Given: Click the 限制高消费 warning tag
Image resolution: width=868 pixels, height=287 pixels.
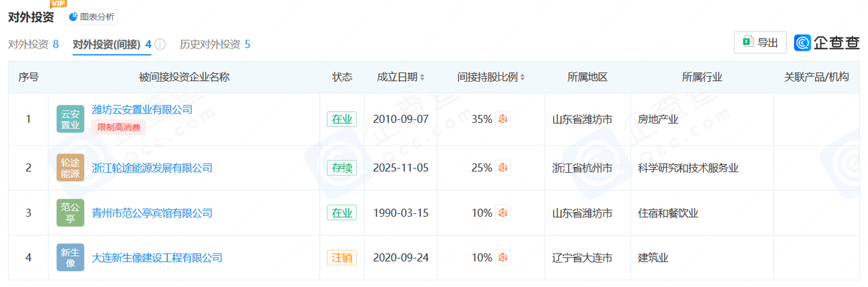Looking at the screenshot, I should point(119,127).
